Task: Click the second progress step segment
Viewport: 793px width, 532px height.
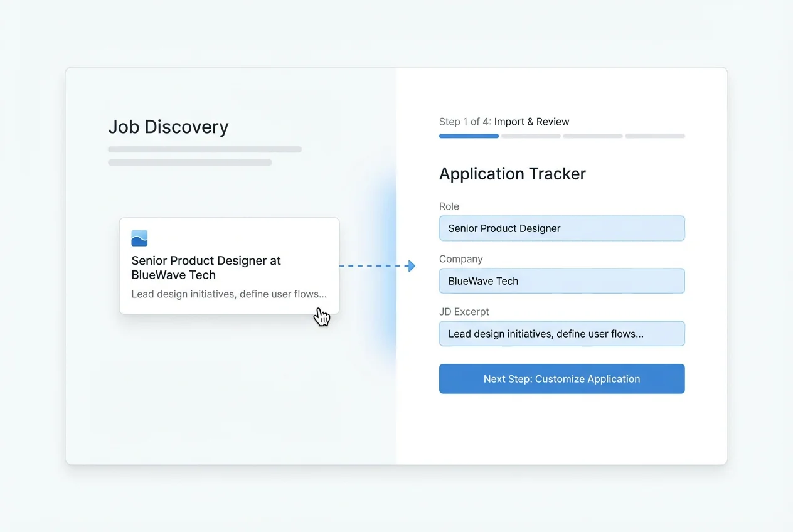Action: tap(531, 136)
